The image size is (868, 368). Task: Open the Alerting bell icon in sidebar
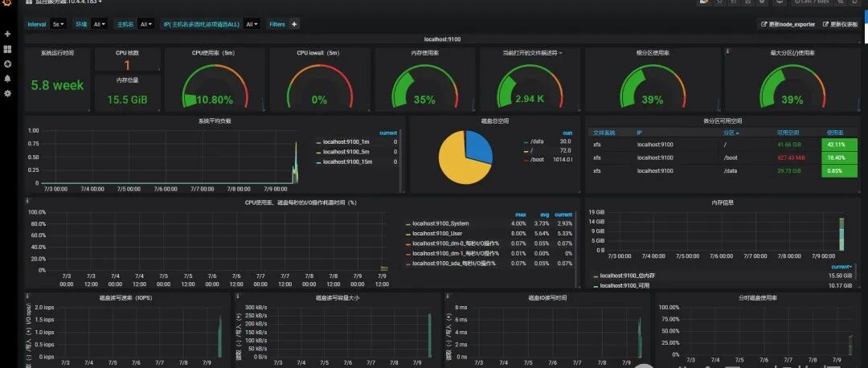coord(8,79)
